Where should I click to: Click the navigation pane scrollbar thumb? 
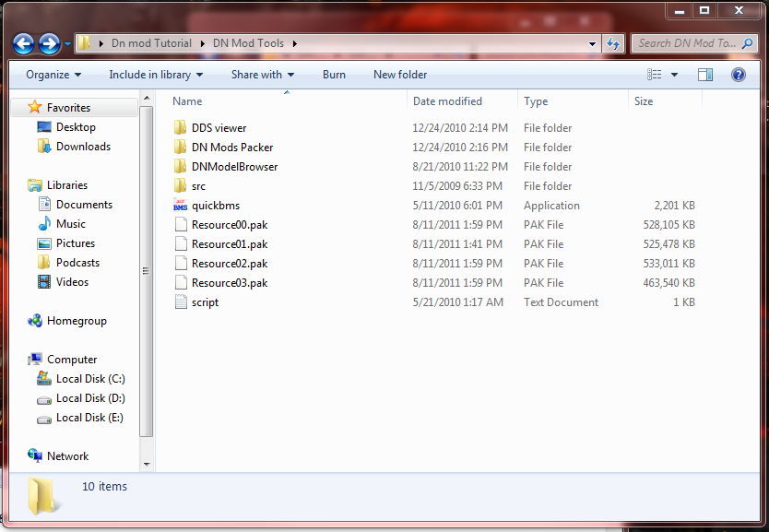coord(147,271)
